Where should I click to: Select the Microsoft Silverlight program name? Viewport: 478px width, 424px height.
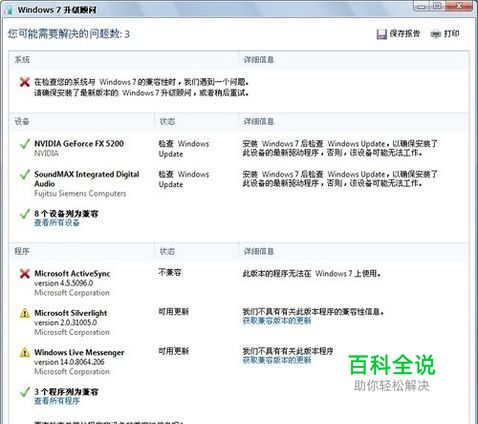point(71,313)
